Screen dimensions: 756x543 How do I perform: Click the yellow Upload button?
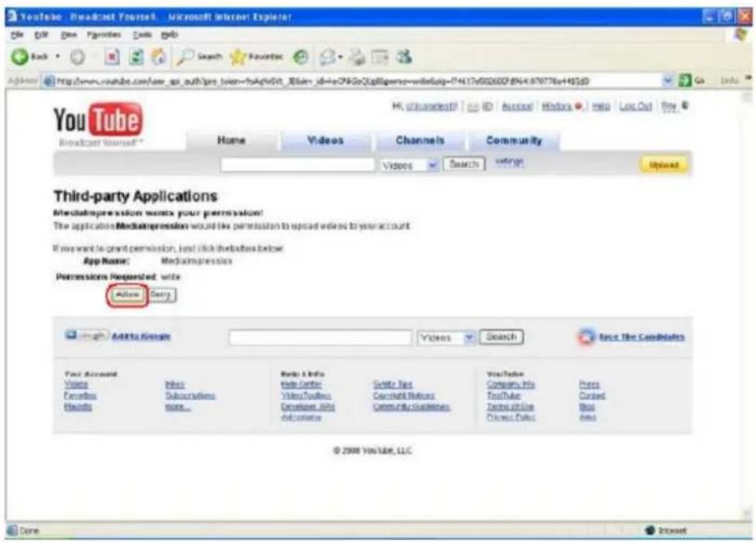point(664,165)
